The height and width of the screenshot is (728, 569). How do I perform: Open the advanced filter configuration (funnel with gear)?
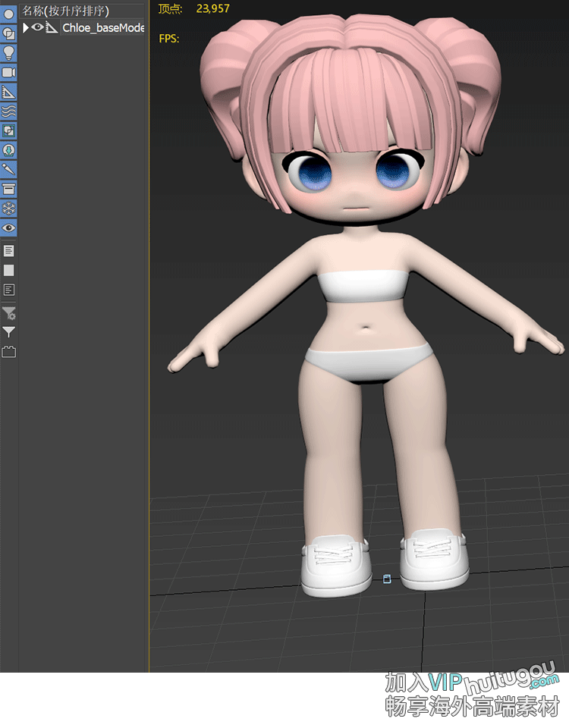tap(9, 312)
